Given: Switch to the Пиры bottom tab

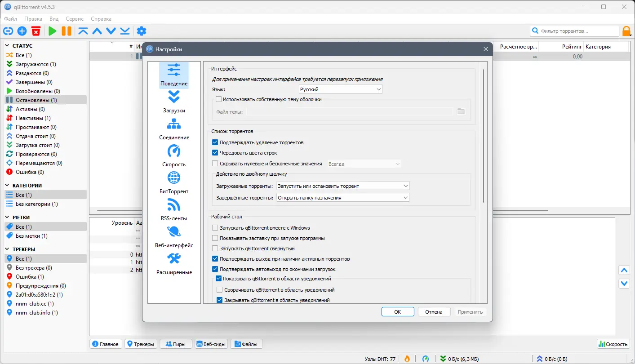Looking at the screenshot, I should (x=176, y=344).
